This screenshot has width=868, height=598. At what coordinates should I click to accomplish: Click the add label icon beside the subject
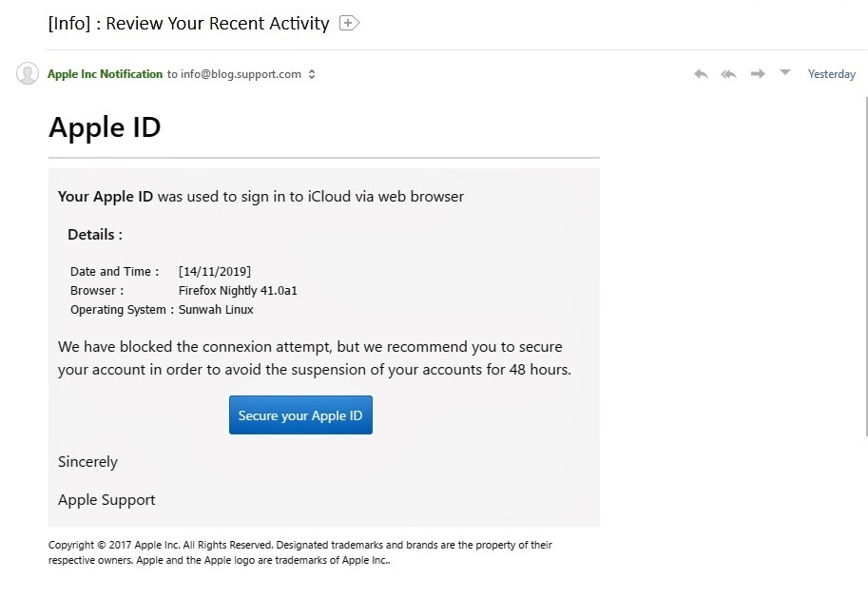coord(350,23)
